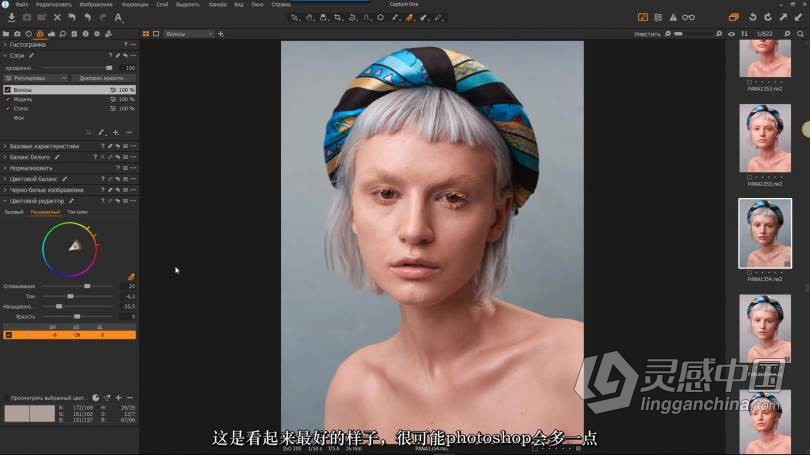Select the Keystone tool
The height and width of the screenshot is (455, 810).
pos(366,18)
